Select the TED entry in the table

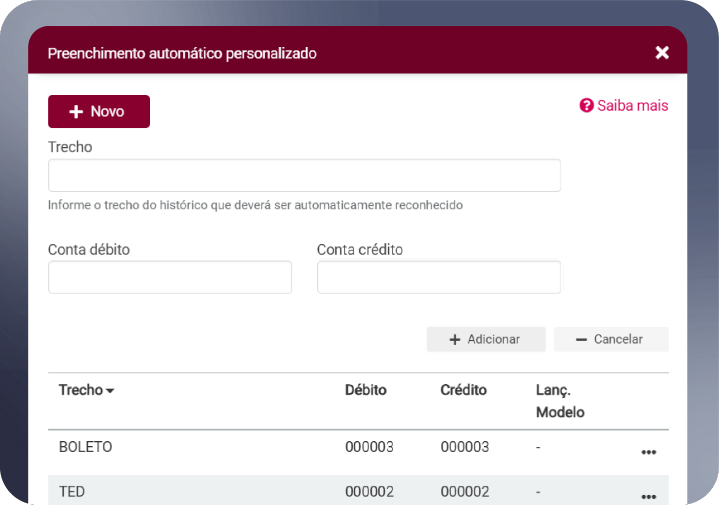(x=72, y=491)
